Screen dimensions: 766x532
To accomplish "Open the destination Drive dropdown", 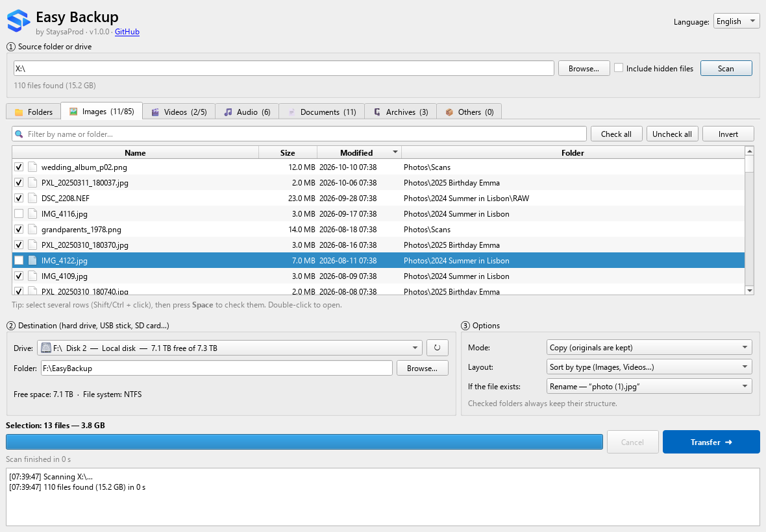I will pyautogui.click(x=230, y=348).
